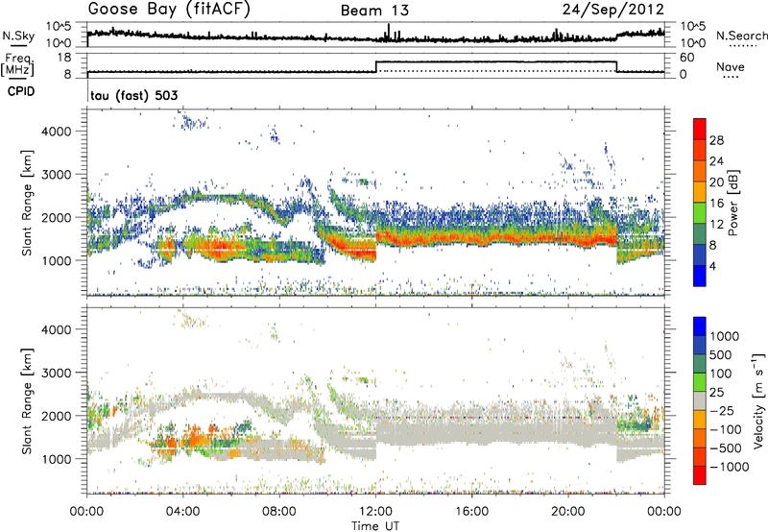Select the 'Freq. [MHz]' axis label

[x=17, y=65]
